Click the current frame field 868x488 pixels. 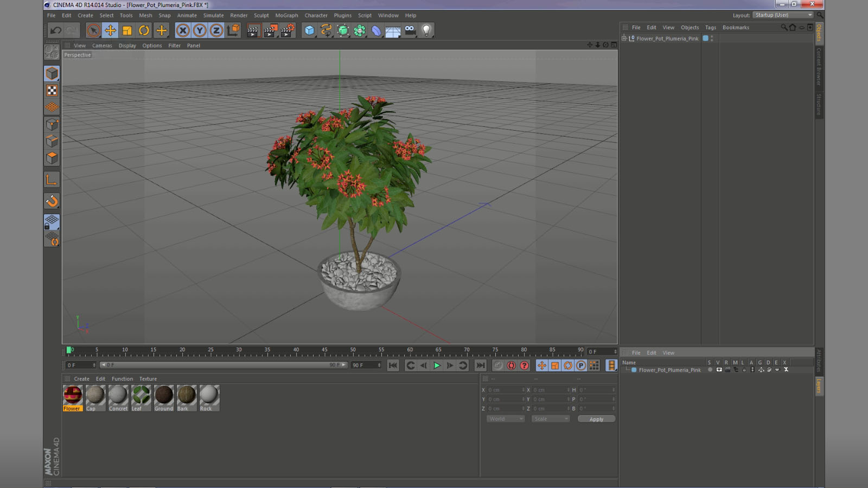point(602,352)
